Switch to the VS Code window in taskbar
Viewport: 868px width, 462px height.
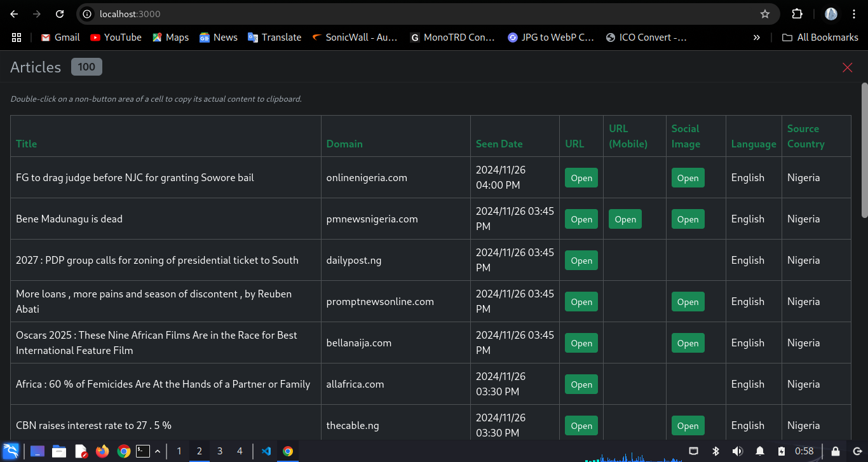[266, 451]
